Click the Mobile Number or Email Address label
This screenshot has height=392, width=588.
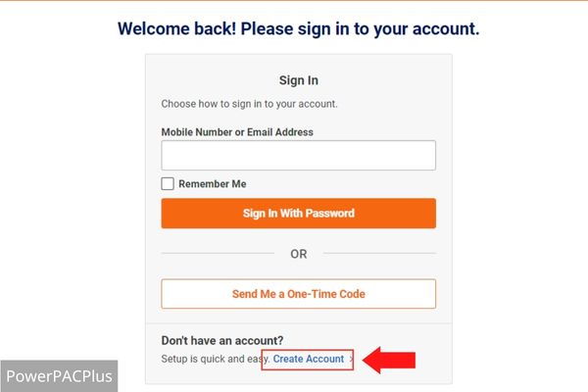[x=237, y=132]
